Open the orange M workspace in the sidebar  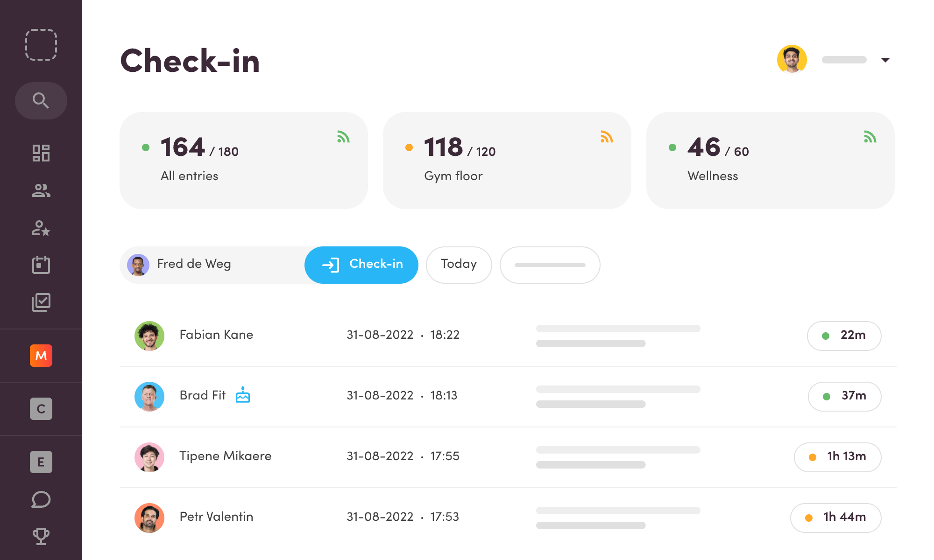pyautogui.click(x=41, y=356)
